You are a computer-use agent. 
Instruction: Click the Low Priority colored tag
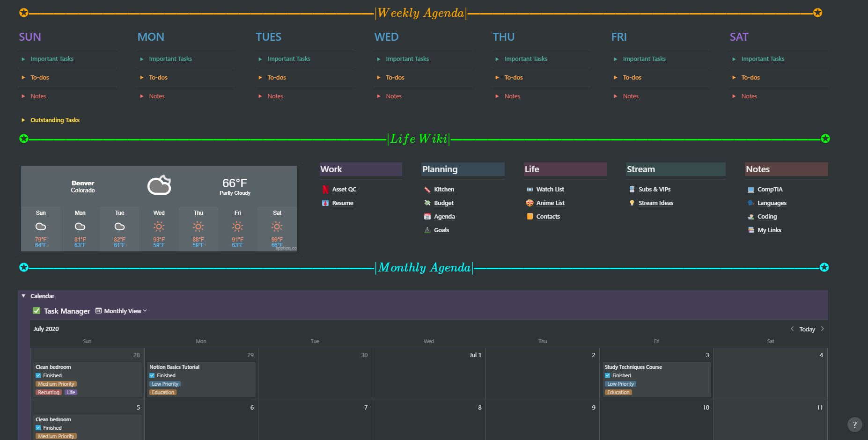click(165, 384)
